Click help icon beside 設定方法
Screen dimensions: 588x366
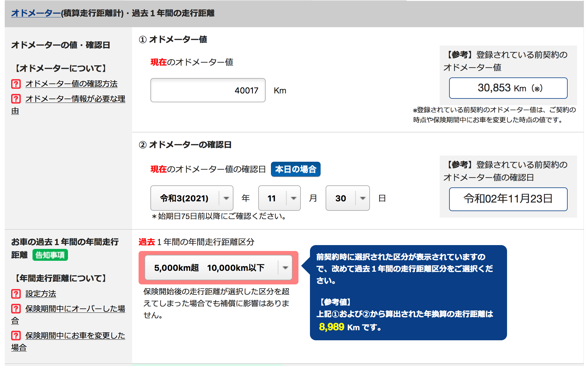click(16, 294)
